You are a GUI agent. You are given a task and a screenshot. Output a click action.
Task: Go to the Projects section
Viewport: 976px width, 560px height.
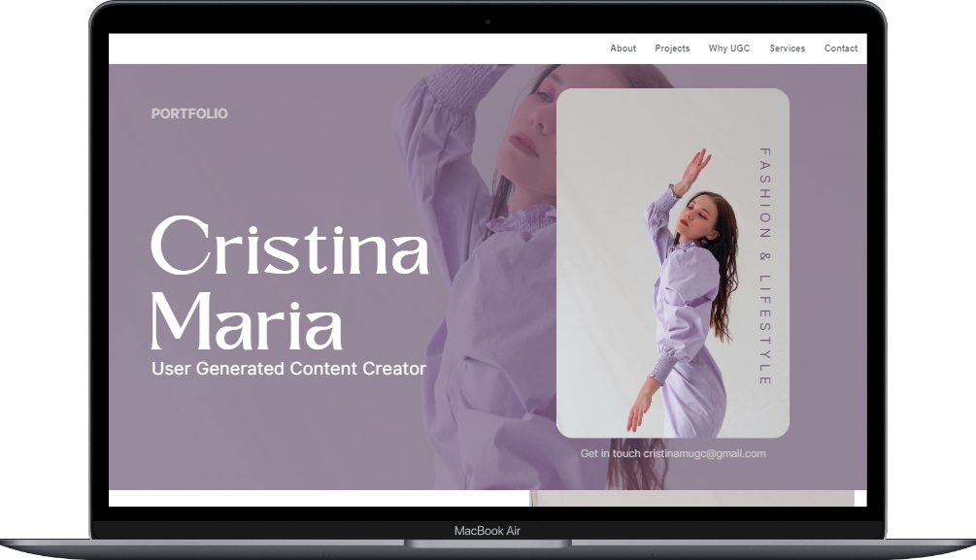point(672,48)
